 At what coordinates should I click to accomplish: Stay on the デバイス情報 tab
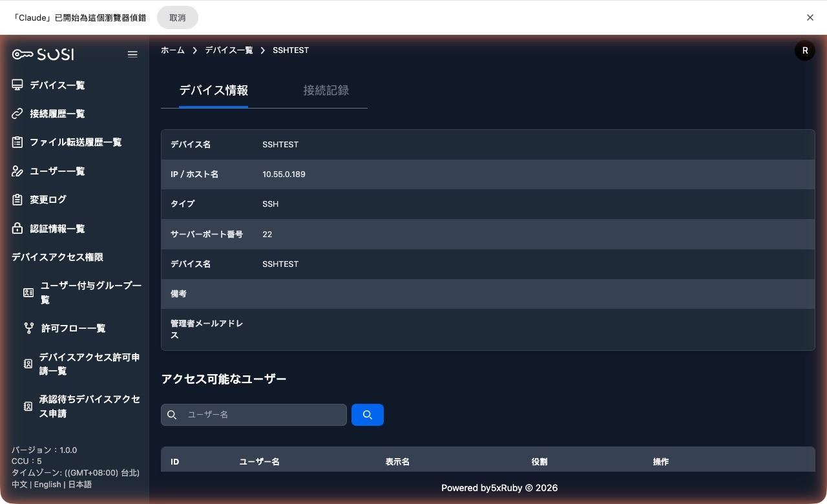tap(213, 90)
